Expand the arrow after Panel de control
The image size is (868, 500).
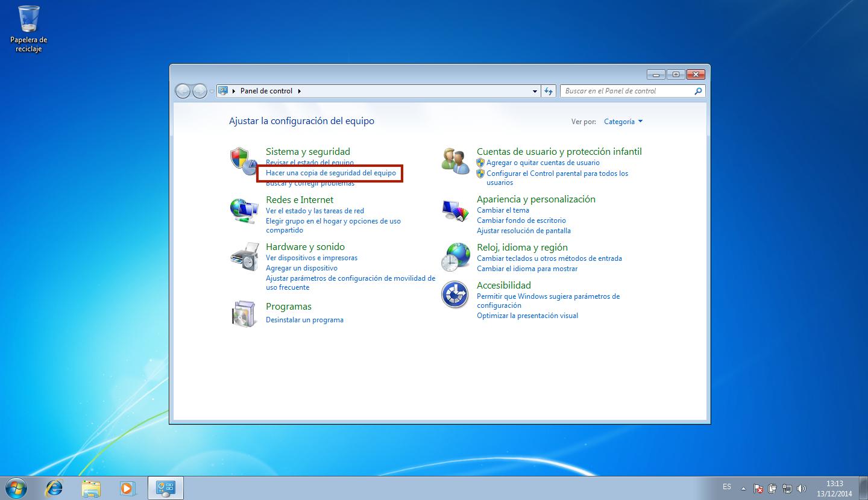(x=299, y=91)
